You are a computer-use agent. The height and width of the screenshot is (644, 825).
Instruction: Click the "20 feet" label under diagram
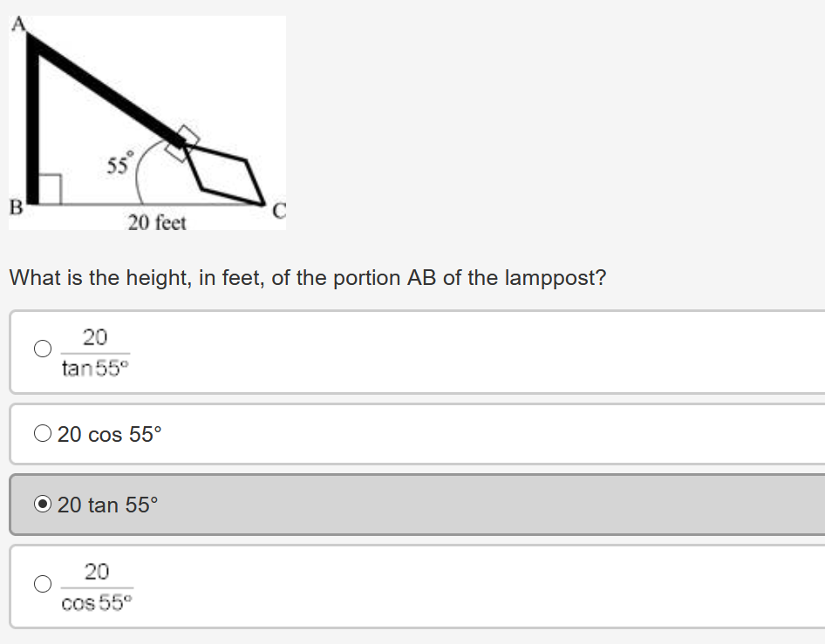tap(157, 223)
